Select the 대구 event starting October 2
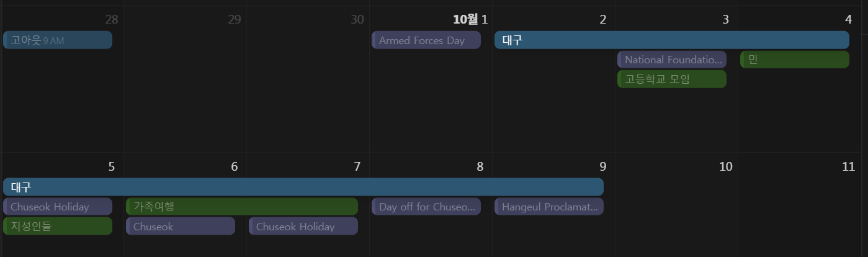Image resolution: width=868 pixels, height=257 pixels. click(x=671, y=40)
